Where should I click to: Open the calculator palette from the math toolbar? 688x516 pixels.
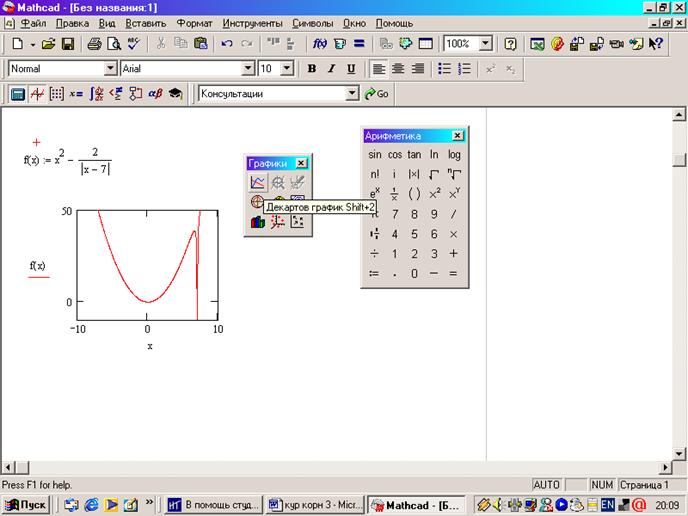(x=17, y=94)
